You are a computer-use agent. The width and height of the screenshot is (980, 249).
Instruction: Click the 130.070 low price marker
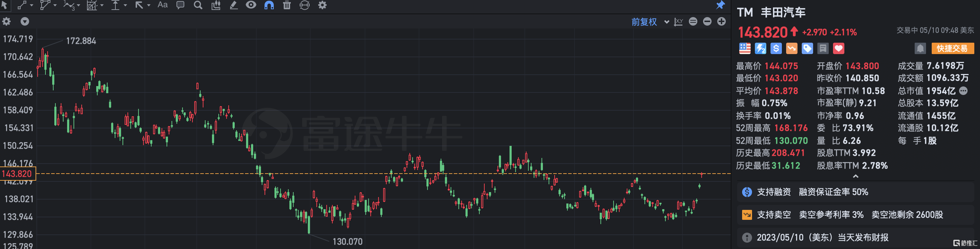tap(347, 242)
